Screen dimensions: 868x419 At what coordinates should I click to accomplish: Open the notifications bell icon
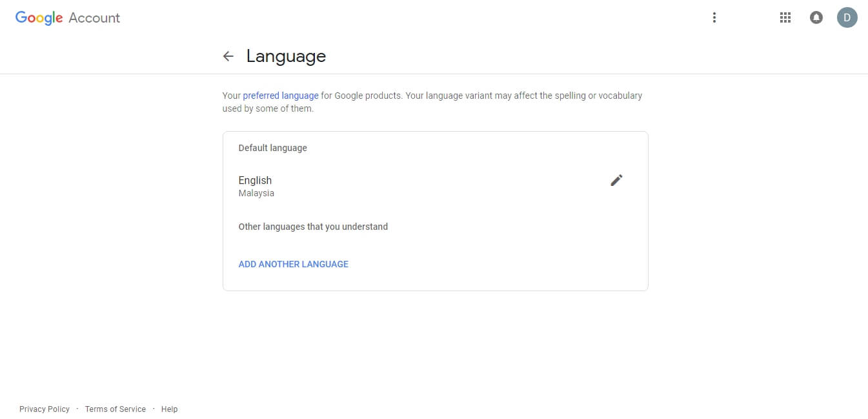click(x=816, y=17)
